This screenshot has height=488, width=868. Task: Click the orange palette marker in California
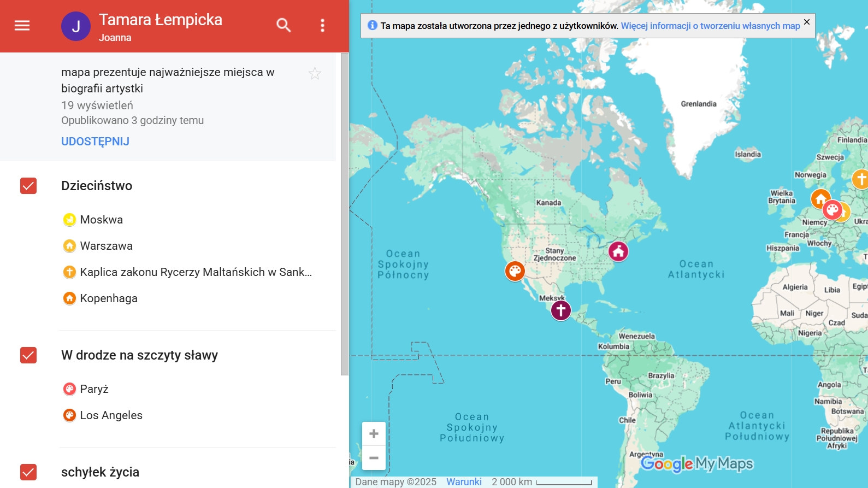click(515, 271)
